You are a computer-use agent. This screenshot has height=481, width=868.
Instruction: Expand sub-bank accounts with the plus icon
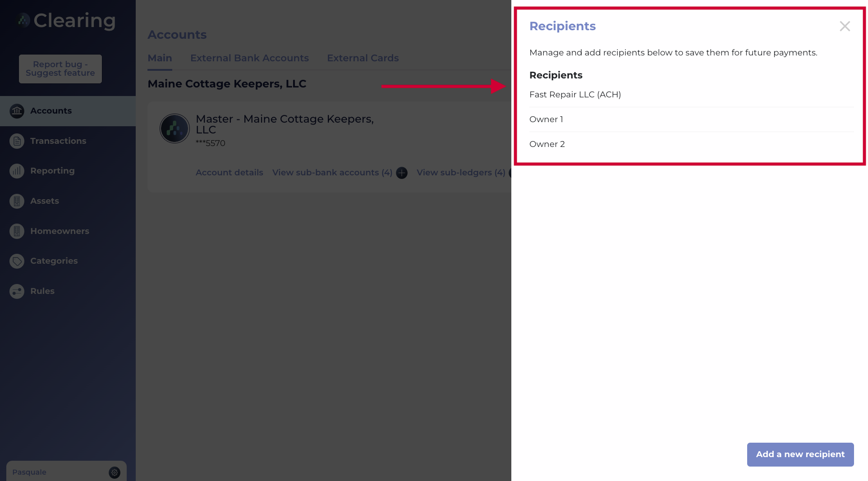point(401,173)
